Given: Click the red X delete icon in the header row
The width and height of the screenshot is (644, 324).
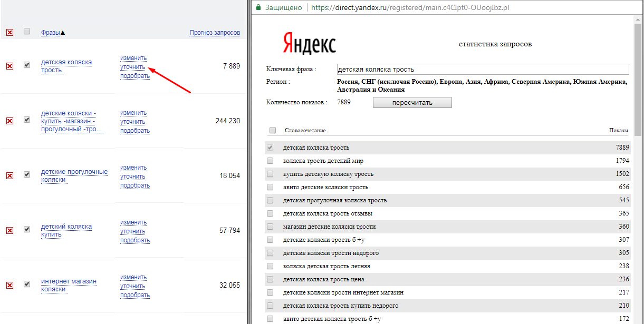Looking at the screenshot, I should pyautogui.click(x=9, y=33).
